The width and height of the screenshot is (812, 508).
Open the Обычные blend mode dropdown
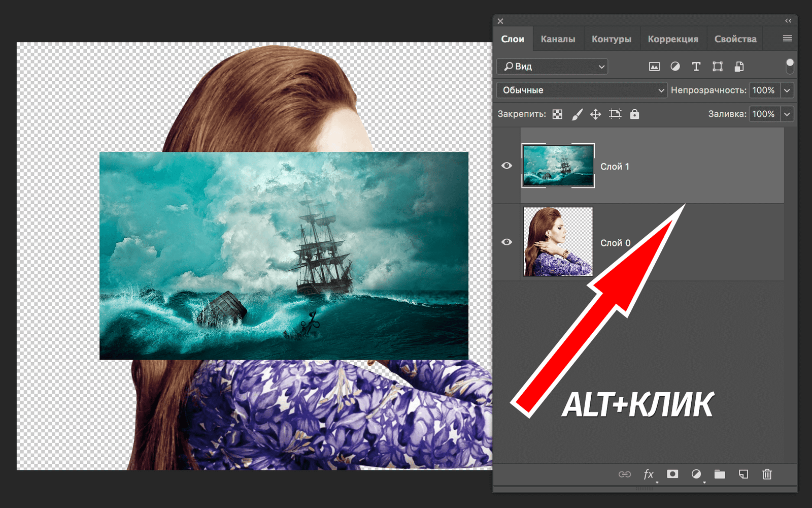(x=581, y=90)
